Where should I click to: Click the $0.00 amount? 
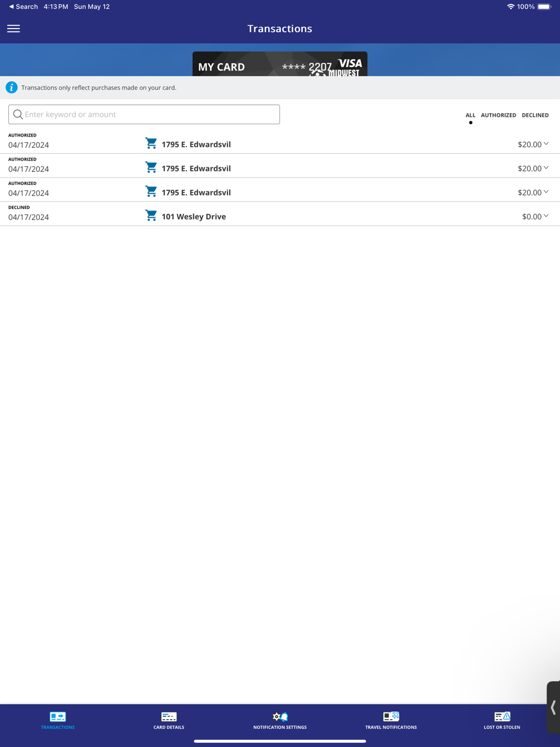(531, 217)
